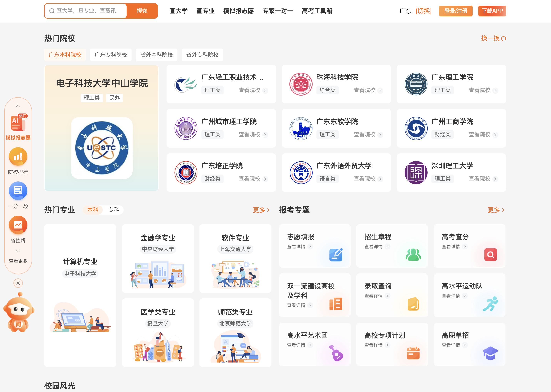Screen dimensions: 551x392
Task: Click 下载APP button
Action: tap(492, 11)
